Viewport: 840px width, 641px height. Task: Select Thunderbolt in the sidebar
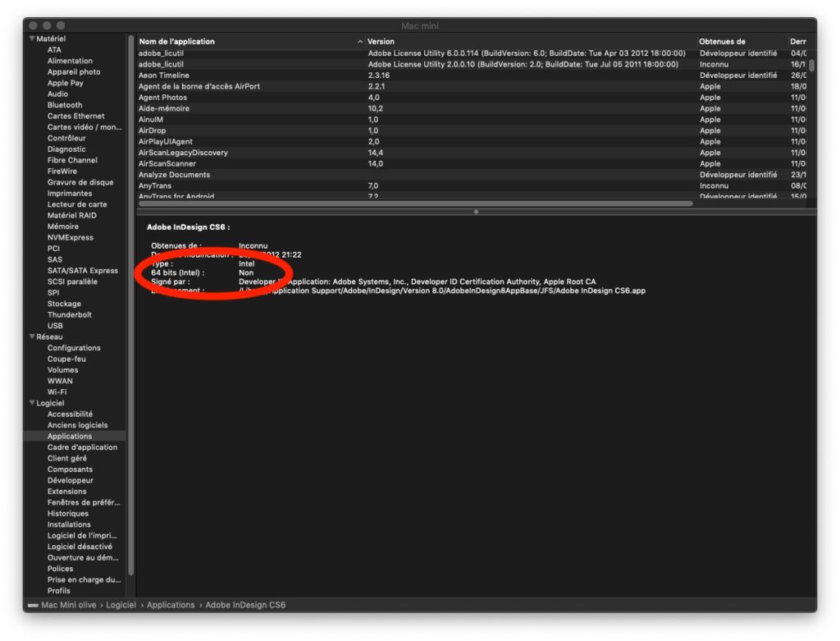click(x=70, y=314)
